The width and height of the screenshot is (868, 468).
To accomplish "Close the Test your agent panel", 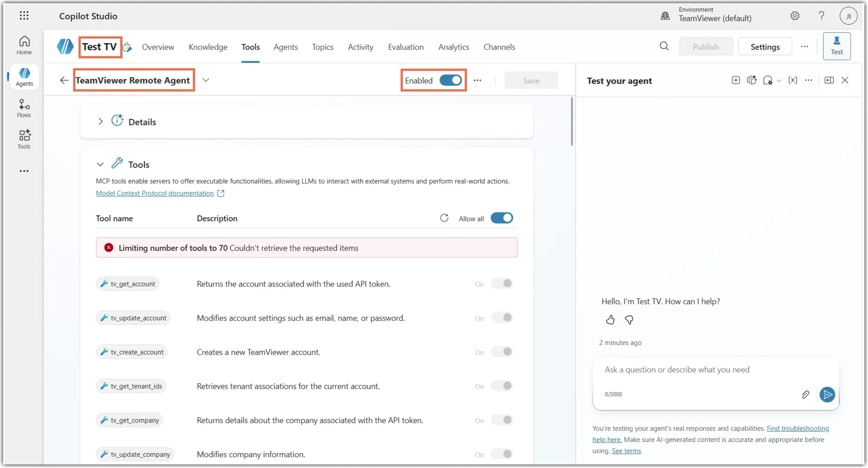I will [x=845, y=80].
